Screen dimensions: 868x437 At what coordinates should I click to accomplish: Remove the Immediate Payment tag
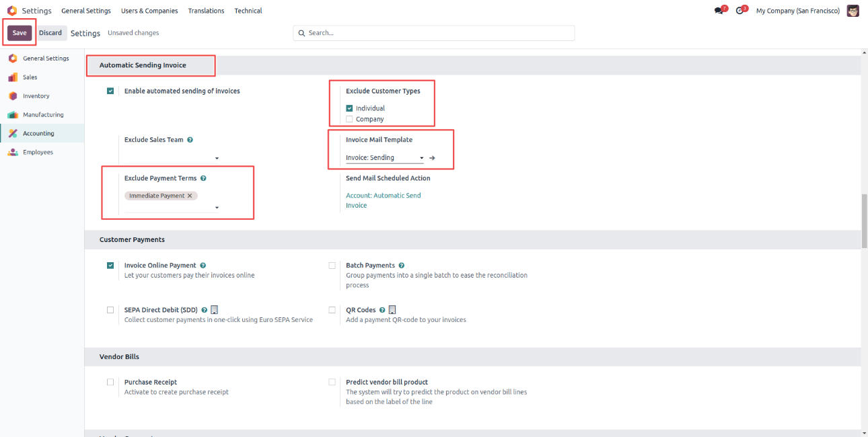(x=190, y=196)
